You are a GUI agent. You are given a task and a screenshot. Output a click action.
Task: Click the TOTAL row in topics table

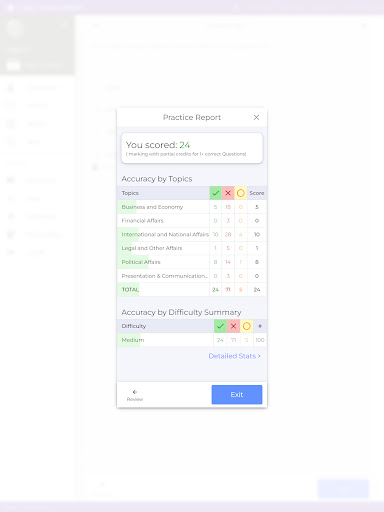click(x=192, y=290)
